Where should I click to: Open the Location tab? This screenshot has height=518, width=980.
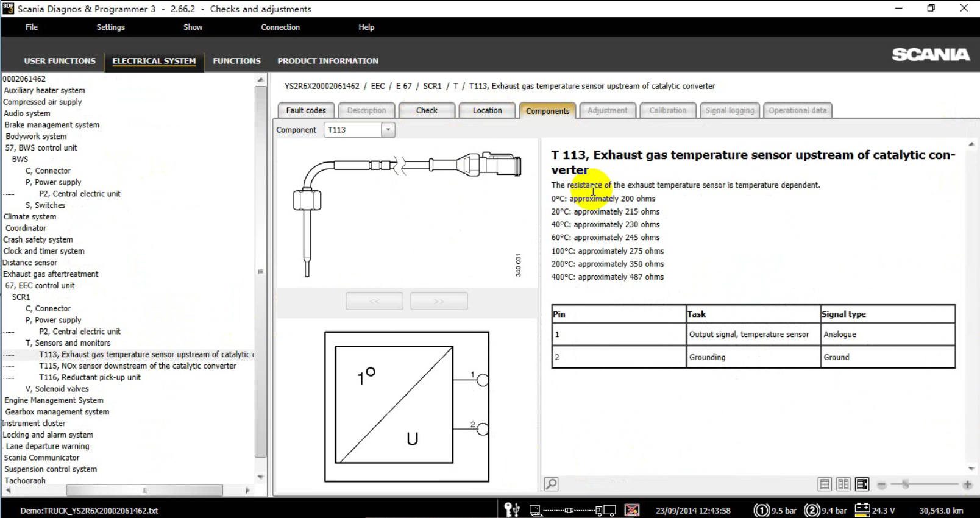tap(488, 110)
